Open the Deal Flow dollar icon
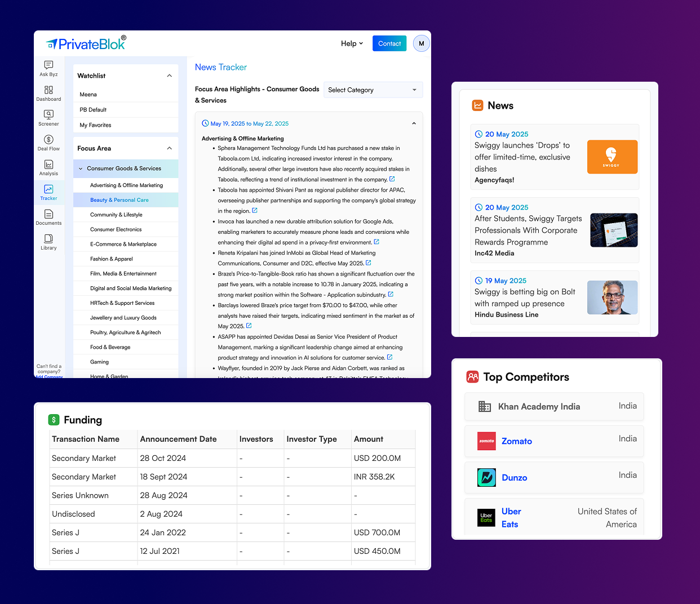The height and width of the screenshot is (604, 700). [48, 140]
